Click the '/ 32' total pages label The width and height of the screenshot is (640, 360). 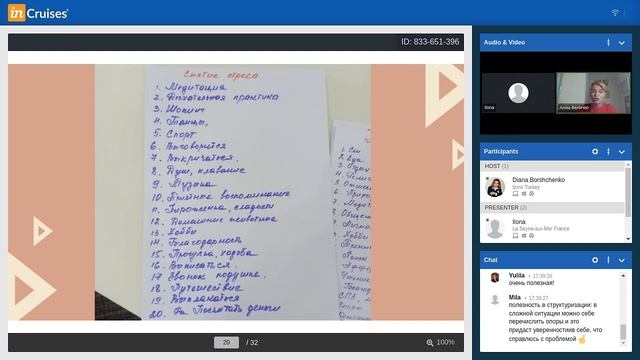252,342
